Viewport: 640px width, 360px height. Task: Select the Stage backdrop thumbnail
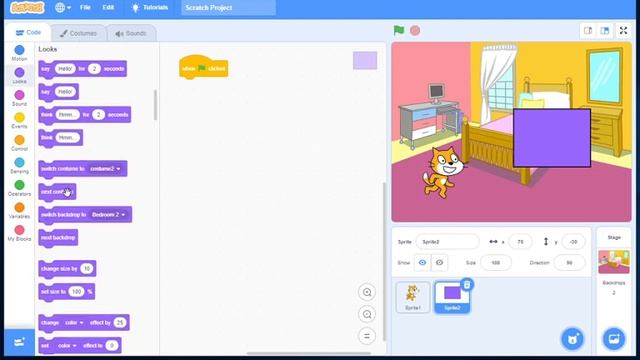tap(614, 262)
